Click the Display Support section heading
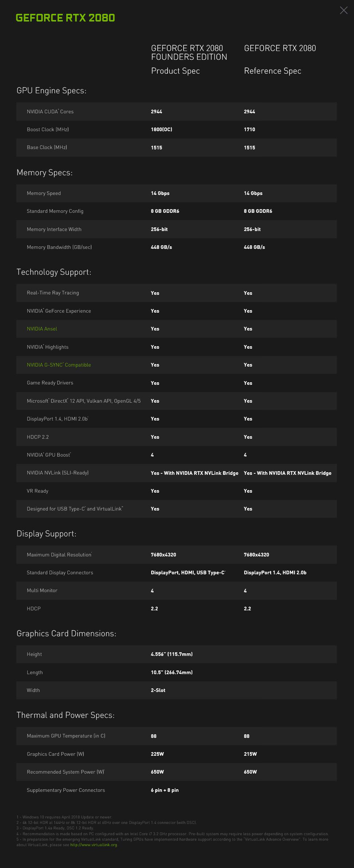The image size is (354, 868). (46, 533)
